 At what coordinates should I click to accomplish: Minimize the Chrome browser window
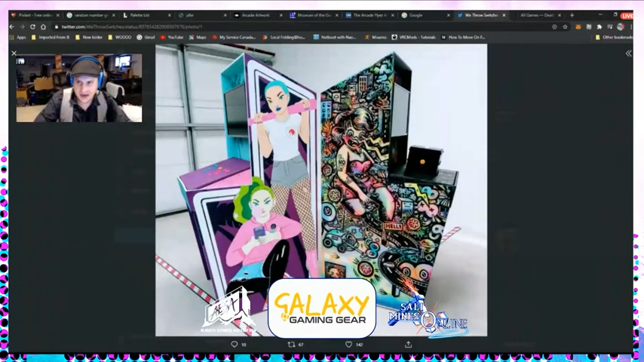click(600, 14)
